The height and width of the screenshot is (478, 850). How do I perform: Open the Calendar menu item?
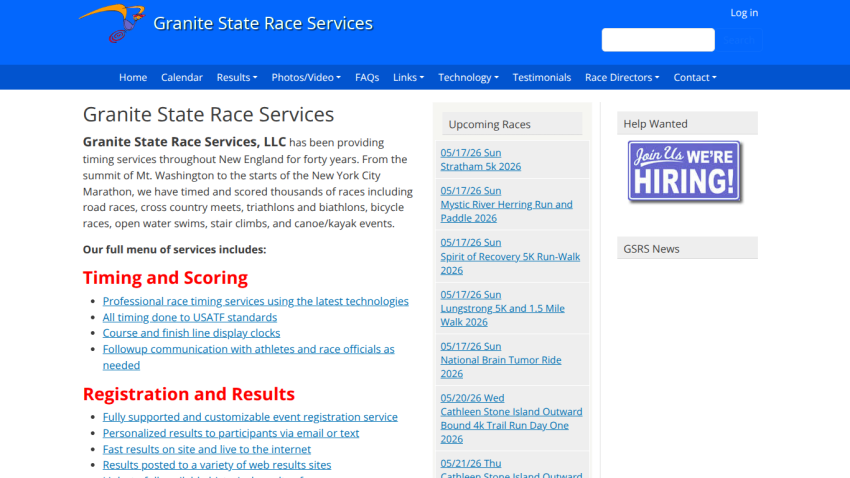[x=182, y=77]
